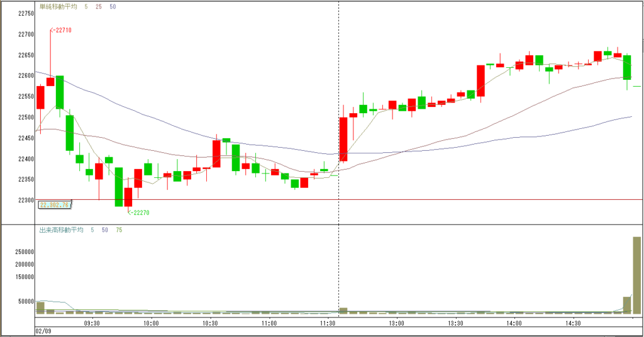Select the 75-period volume average legend value
Screen dimensions: 644x337
click(119, 230)
